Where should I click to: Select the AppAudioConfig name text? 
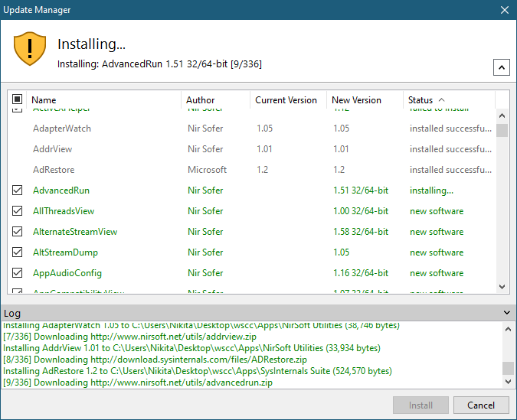click(x=67, y=273)
